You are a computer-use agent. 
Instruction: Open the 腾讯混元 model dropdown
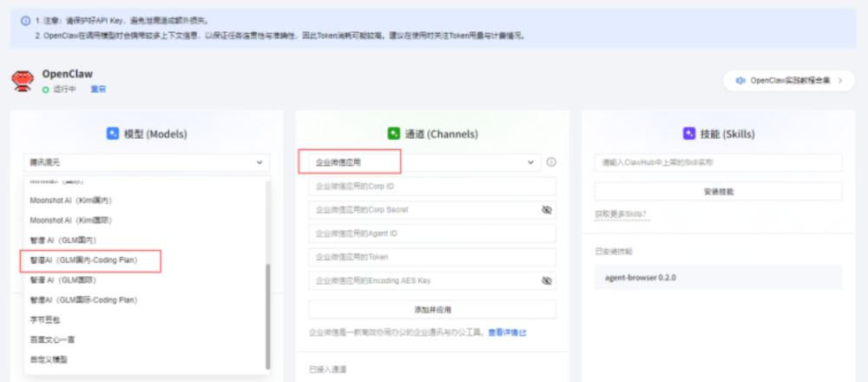click(147, 162)
